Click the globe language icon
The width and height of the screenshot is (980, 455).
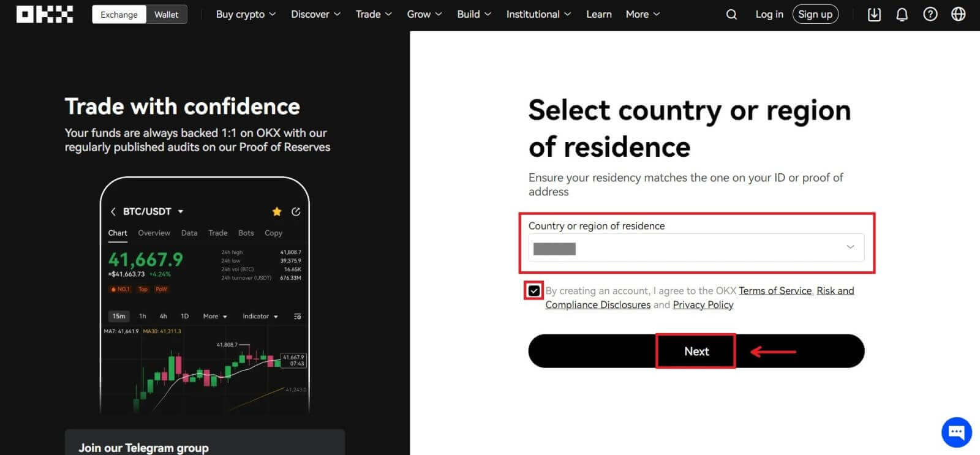(x=958, y=14)
